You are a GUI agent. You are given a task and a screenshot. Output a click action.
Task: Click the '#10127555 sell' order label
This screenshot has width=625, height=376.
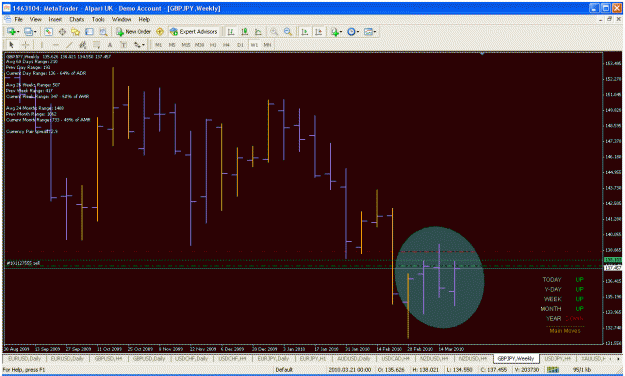tap(23, 263)
